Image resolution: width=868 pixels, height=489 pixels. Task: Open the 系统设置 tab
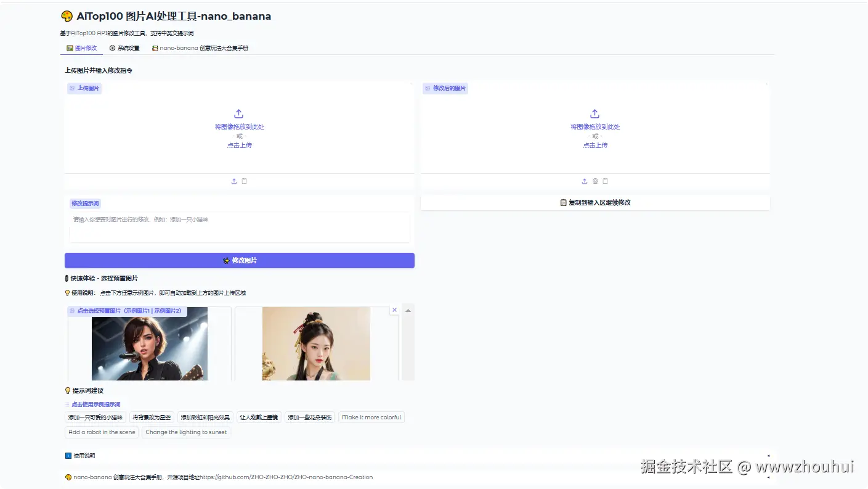point(124,48)
